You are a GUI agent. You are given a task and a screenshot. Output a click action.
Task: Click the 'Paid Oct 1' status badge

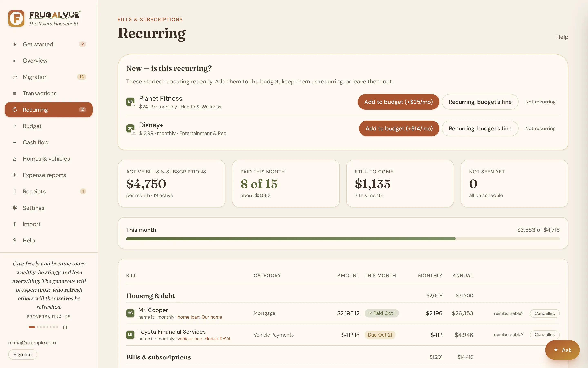381,313
